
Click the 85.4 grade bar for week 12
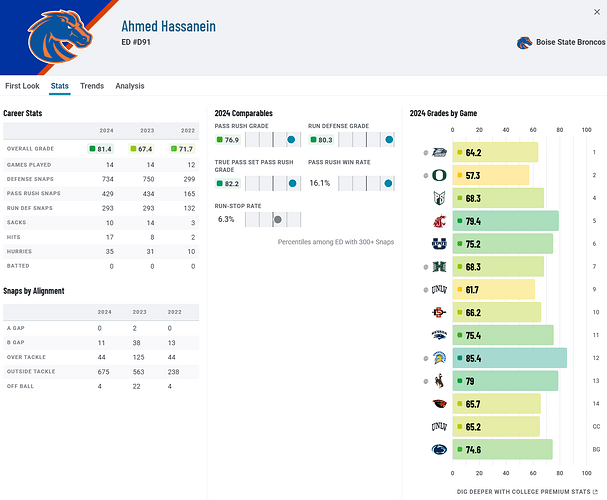(x=509, y=358)
